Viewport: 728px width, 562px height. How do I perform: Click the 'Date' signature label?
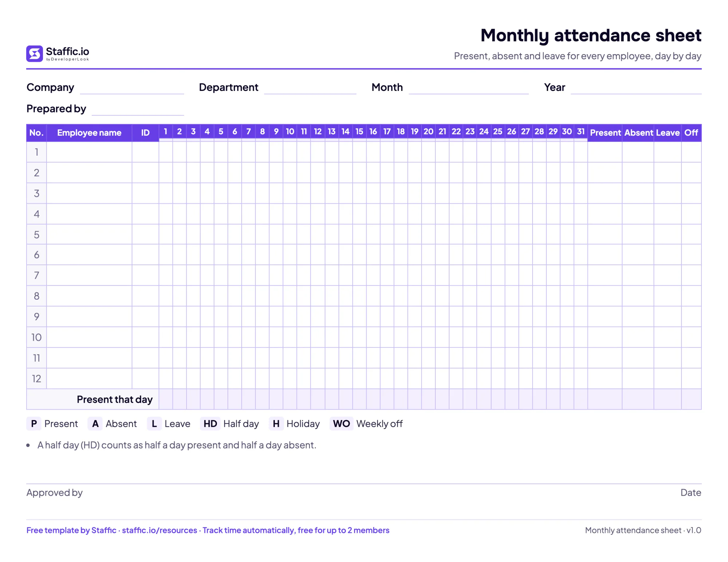pos(691,493)
